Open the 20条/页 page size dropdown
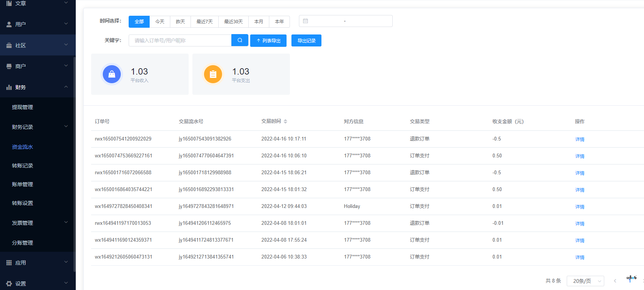 pos(585,281)
